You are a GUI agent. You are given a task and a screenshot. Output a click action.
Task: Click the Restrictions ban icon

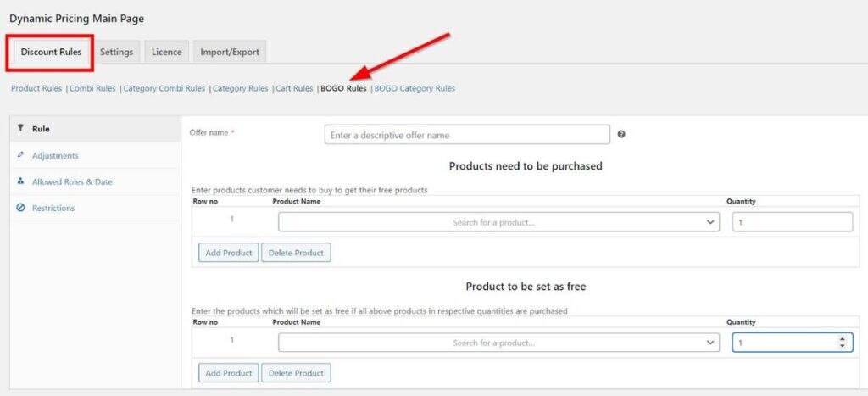point(20,208)
